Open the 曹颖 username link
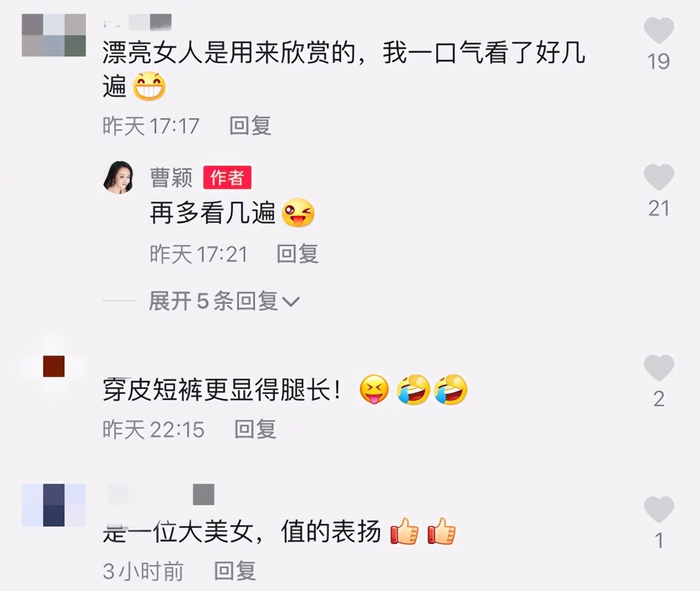The image size is (700, 591). tap(171, 178)
